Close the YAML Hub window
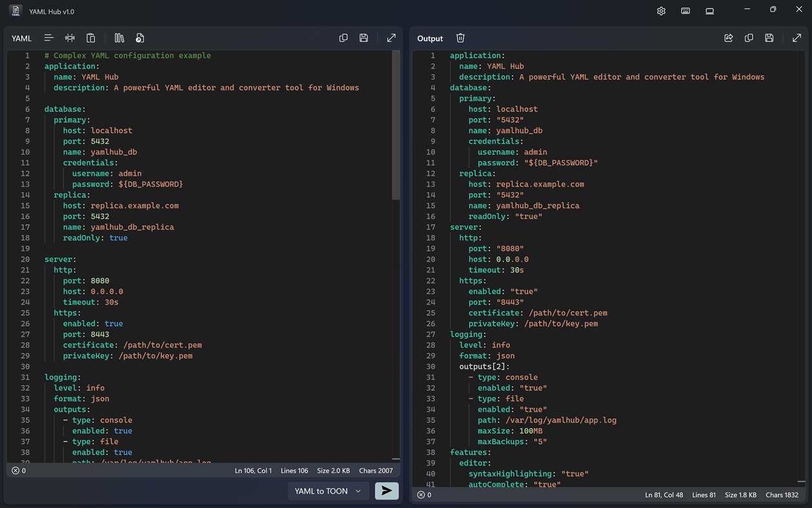The width and height of the screenshot is (812, 508). click(x=798, y=10)
